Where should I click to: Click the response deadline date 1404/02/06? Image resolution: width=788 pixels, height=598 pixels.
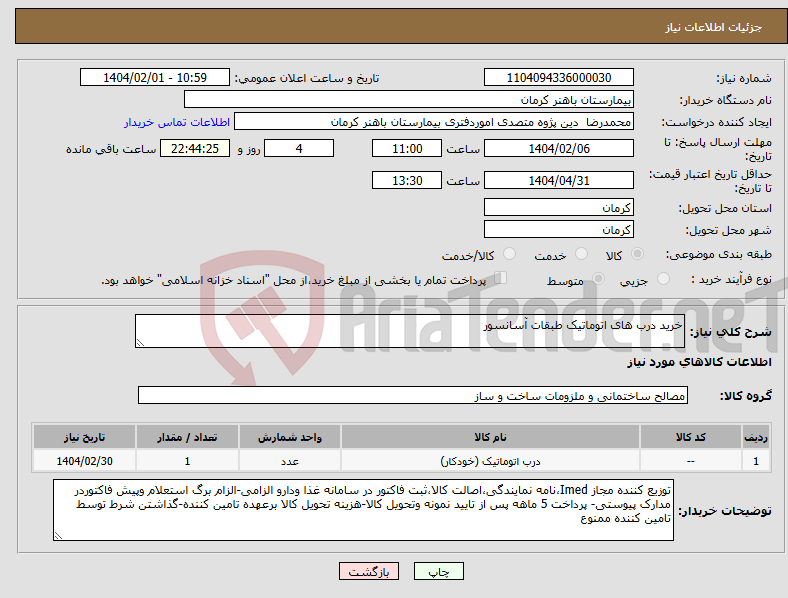558,148
